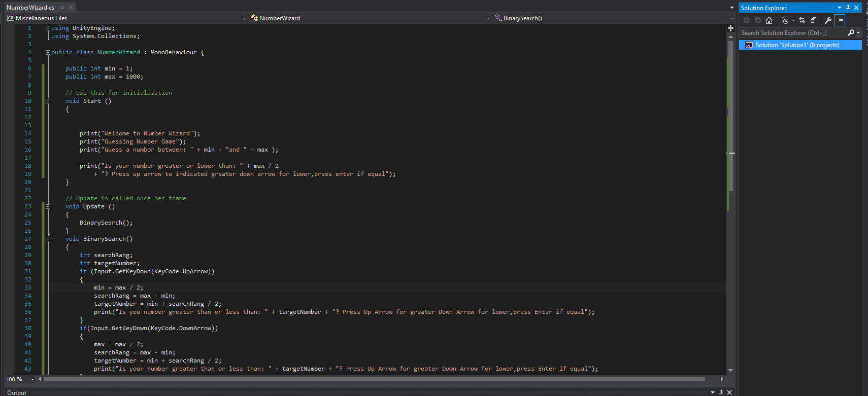Toggle the Preview Selected Items button
868x396 pixels.
click(840, 20)
